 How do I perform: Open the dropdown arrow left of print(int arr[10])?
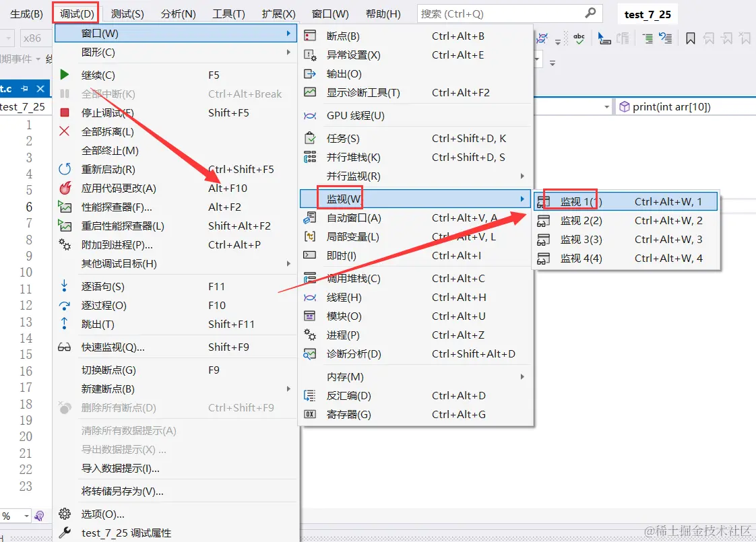tap(606, 107)
